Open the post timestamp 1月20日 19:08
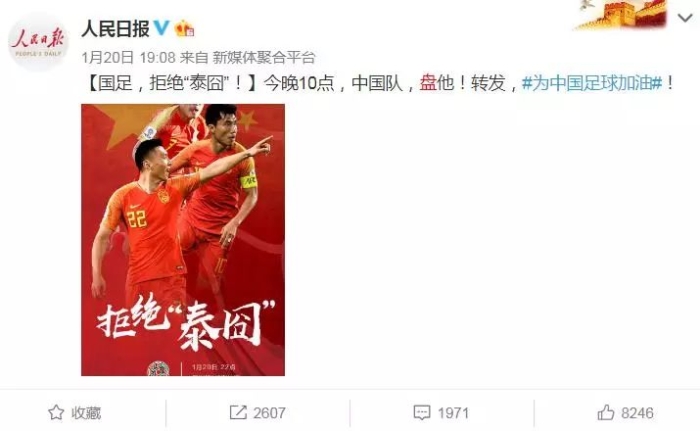The height and width of the screenshot is (431, 700). point(129,57)
